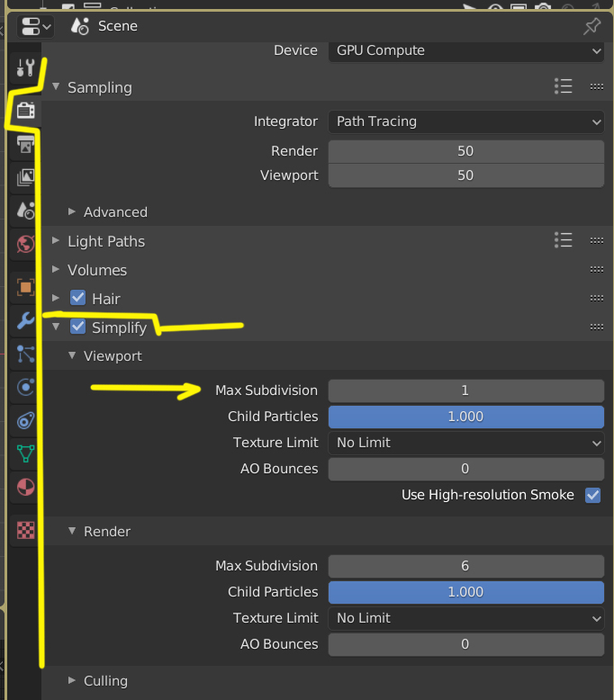
Task: Uncheck the Hair panel checkbox
Action: click(78, 299)
